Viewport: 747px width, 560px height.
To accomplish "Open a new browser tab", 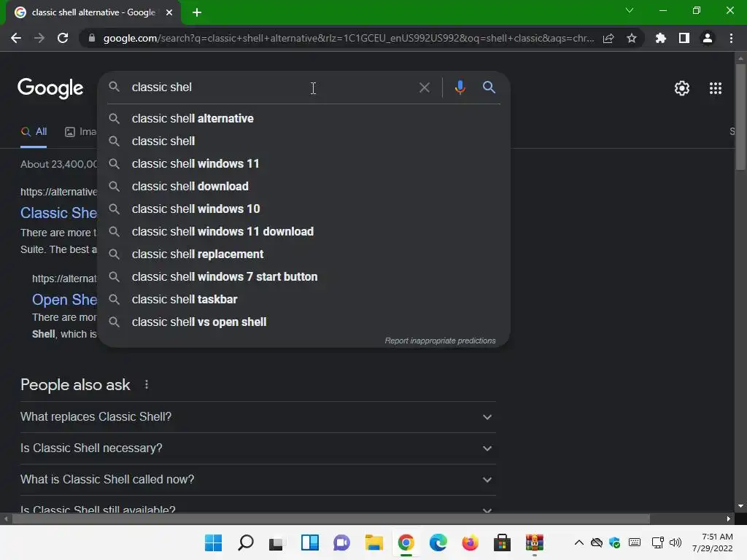I will (197, 13).
